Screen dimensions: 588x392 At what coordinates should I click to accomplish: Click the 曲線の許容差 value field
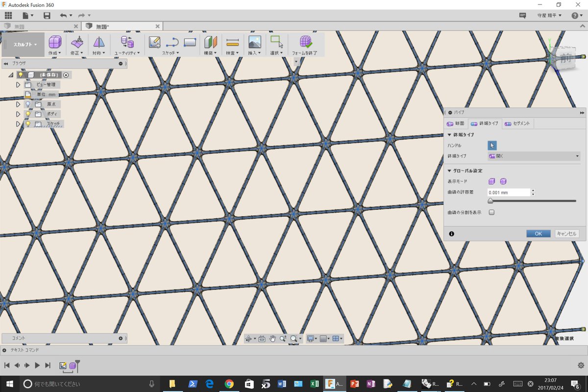click(509, 193)
